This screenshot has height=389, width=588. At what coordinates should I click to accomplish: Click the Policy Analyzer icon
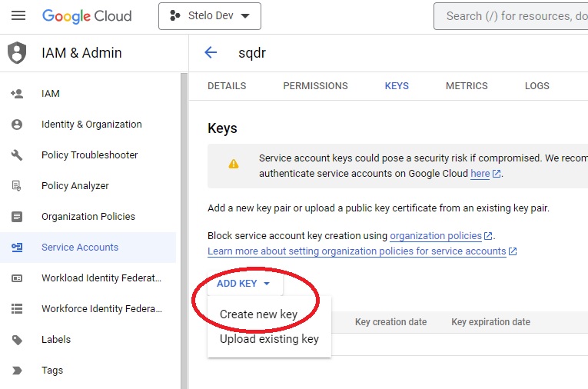(x=17, y=186)
